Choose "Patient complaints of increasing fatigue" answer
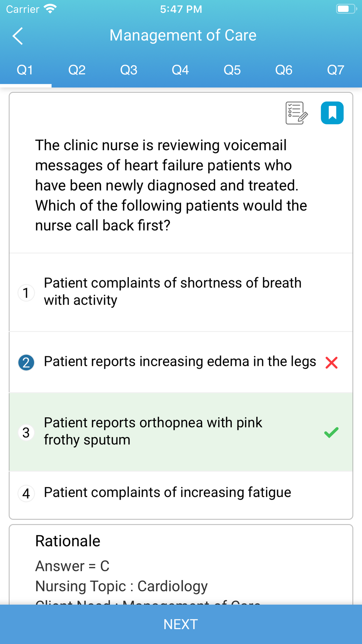The height and width of the screenshot is (644, 362). (167, 493)
